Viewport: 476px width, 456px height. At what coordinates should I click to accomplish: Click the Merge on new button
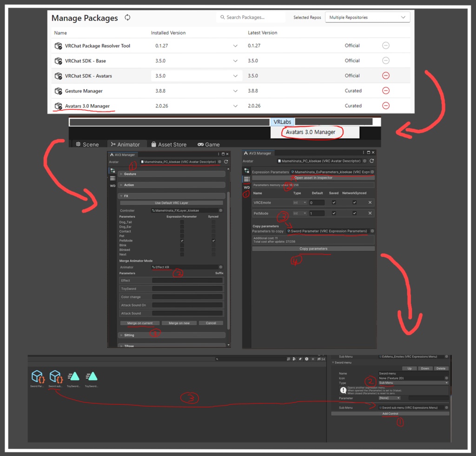click(x=179, y=323)
